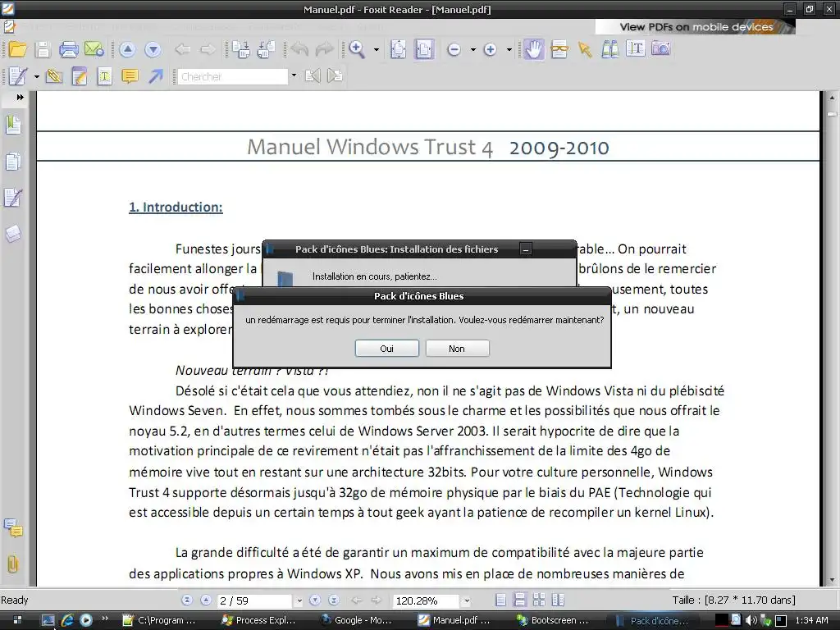Select the Typewriter pencil-and-paper tool
This screenshot has height=630, width=840.
point(17,76)
